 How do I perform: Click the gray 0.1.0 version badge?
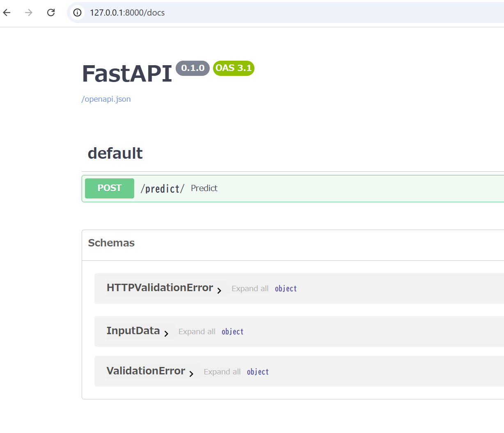(x=192, y=68)
